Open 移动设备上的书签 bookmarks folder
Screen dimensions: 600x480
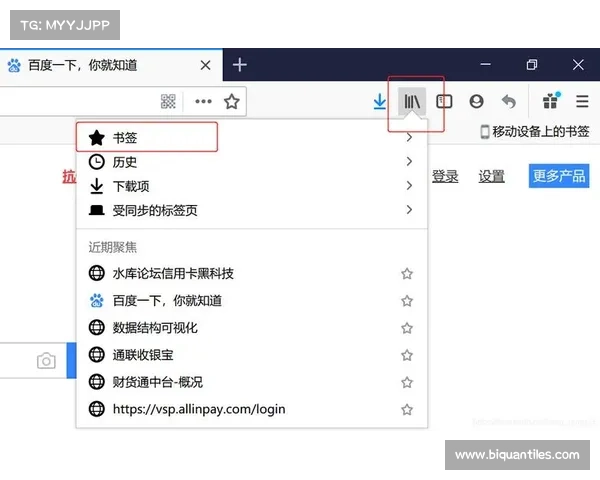point(535,132)
